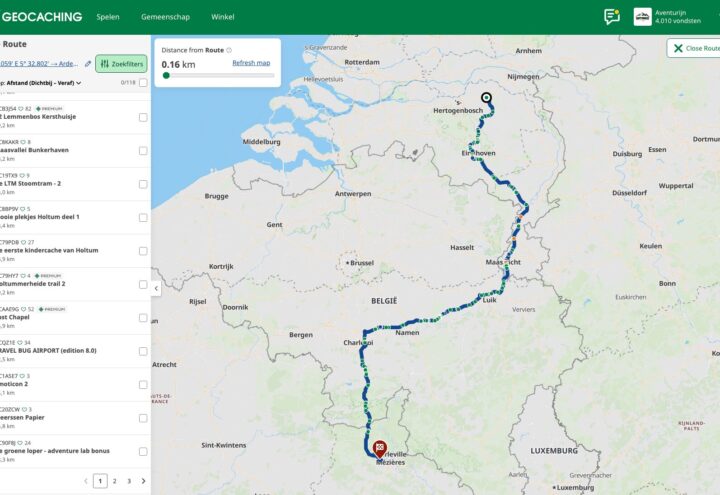Check eerste kindercache van Holtum box

[143, 251]
